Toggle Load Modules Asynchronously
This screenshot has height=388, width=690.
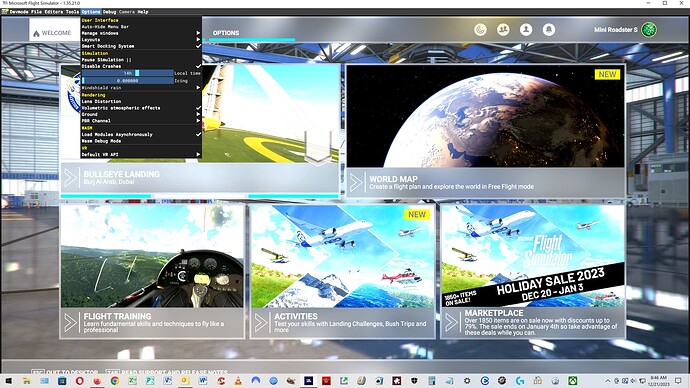click(141, 135)
